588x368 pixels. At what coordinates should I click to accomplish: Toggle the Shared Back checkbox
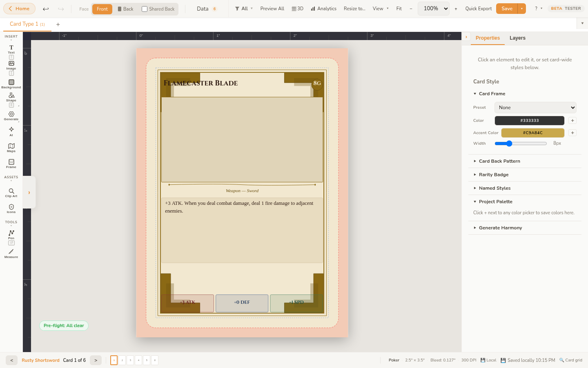(x=145, y=9)
